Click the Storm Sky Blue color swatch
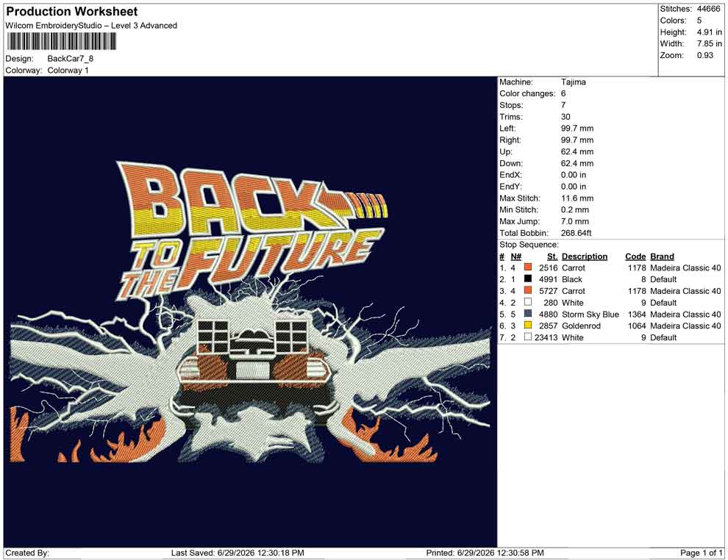The width and height of the screenshot is (728, 560). pyautogui.click(x=528, y=314)
